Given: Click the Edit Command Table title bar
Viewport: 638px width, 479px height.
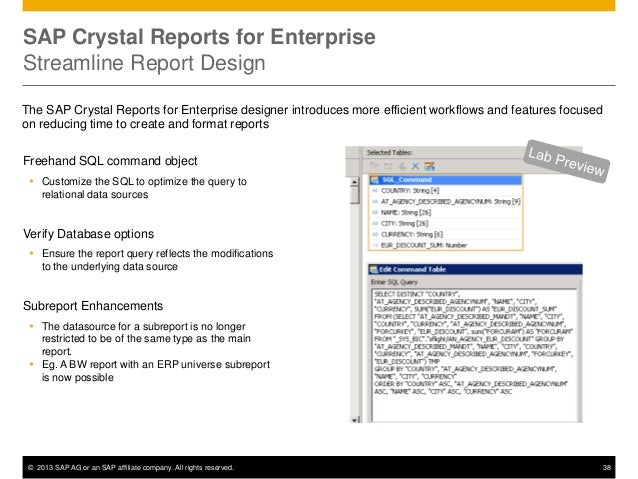Looking at the screenshot, I should pyautogui.click(x=475, y=269).
